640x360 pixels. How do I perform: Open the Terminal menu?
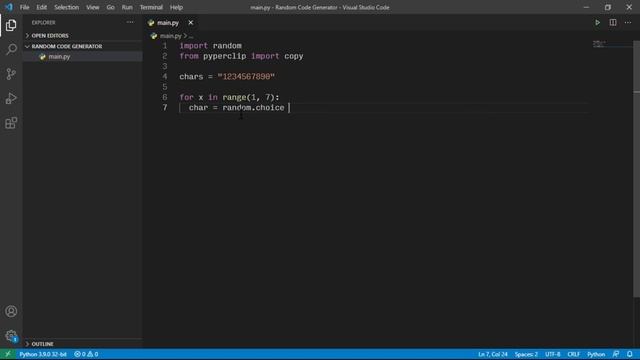tap(151, 7)
